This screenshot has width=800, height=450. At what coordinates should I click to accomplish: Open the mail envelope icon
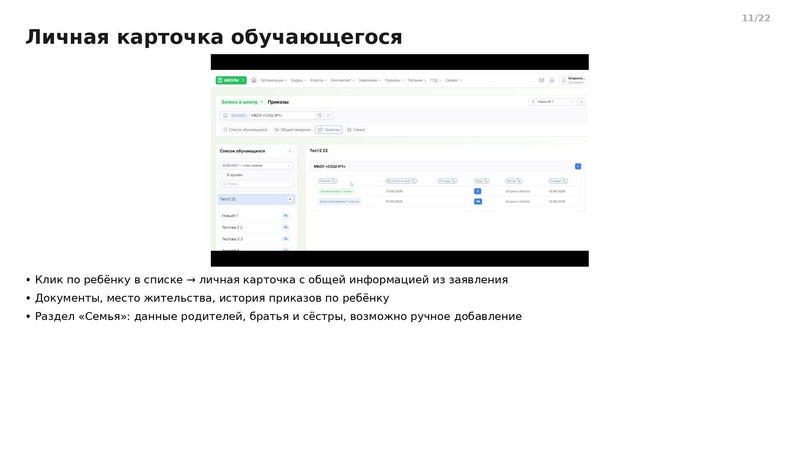click(541, 80)
